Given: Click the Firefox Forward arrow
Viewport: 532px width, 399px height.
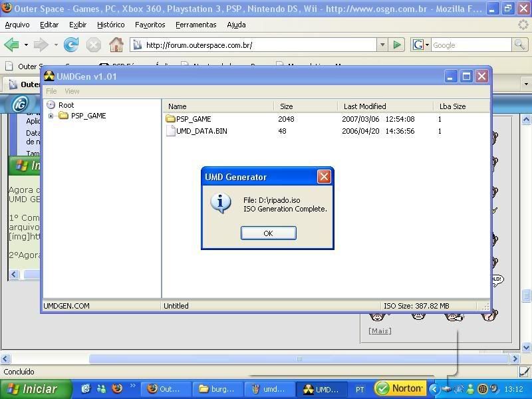Looking at the screenshot, I should [x=41, y=45].
